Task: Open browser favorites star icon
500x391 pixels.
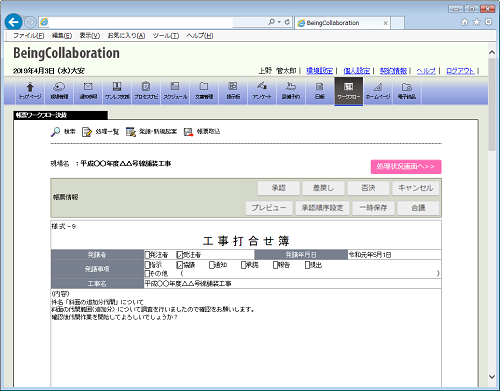Action: coord(477,22)
